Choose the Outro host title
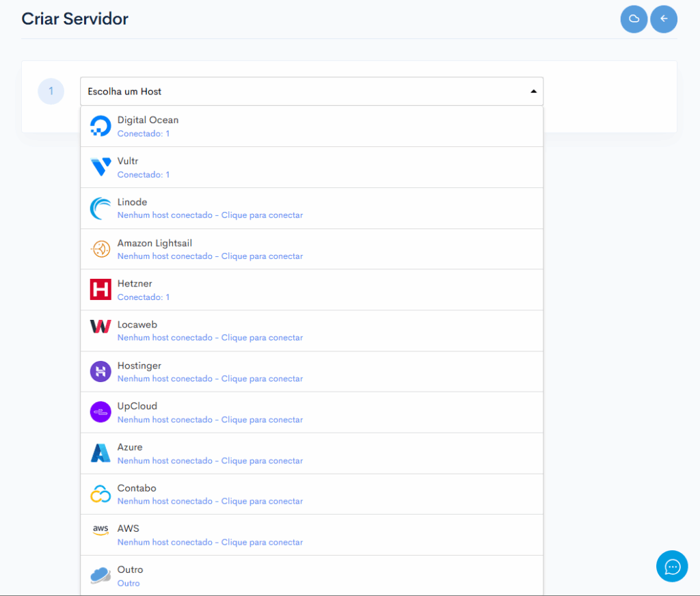This screenshot has width=700, height=596. tap(130, 569)
